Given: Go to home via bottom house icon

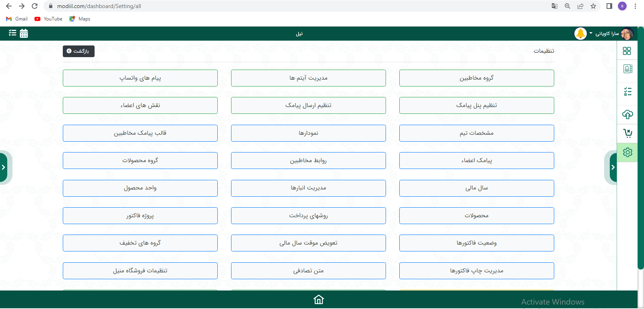Looking at the screenshot, I should (318, 300).
